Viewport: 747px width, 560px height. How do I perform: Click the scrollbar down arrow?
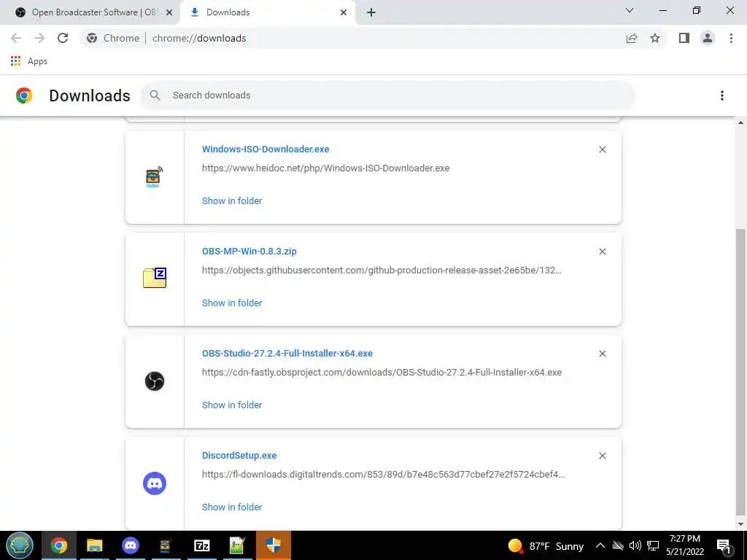click(x=740, y=525)
